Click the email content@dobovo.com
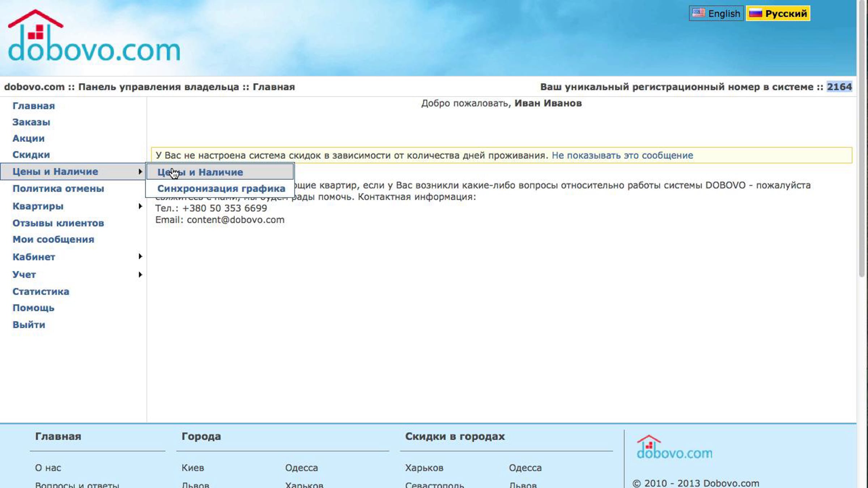The height and width of the screenshot is (488, 868). click(x=235, y=220)
